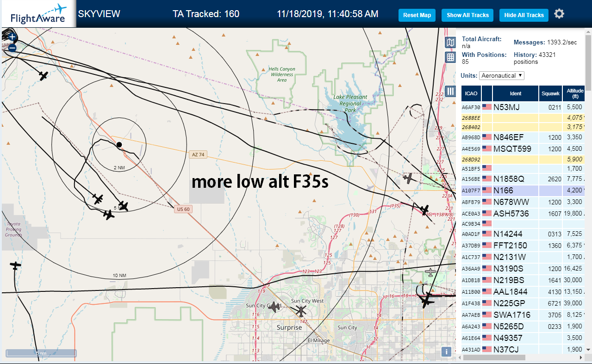Select the 2688EE highlighted row
Screen dimensions: 592x364
[523, 118]
